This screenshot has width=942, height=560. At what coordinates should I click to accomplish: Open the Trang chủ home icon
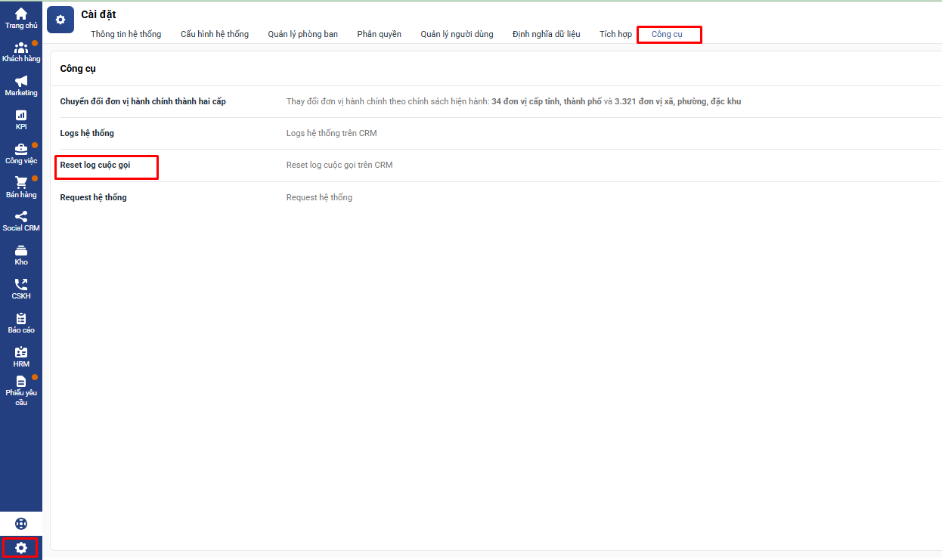tap(21, 14)
